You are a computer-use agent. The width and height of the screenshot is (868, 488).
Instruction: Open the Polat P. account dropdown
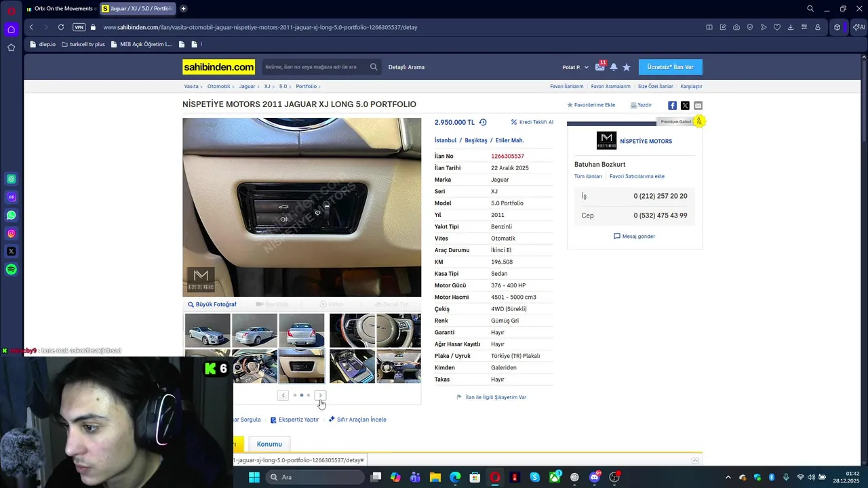(x=575, y=67)
